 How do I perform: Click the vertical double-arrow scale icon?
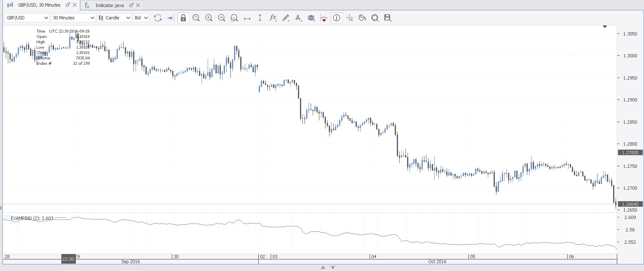point(260,18)
